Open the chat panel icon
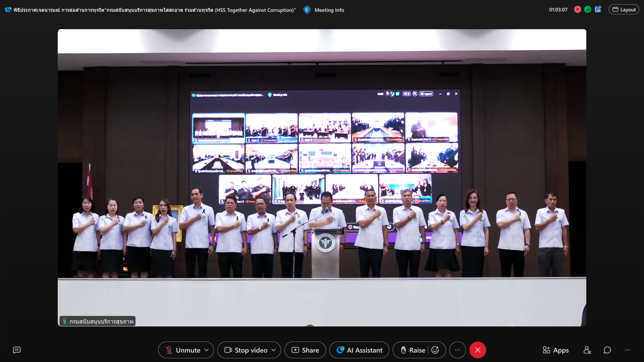Image resolution: width=644 pixels, height=362 pixels. [607, 350]
